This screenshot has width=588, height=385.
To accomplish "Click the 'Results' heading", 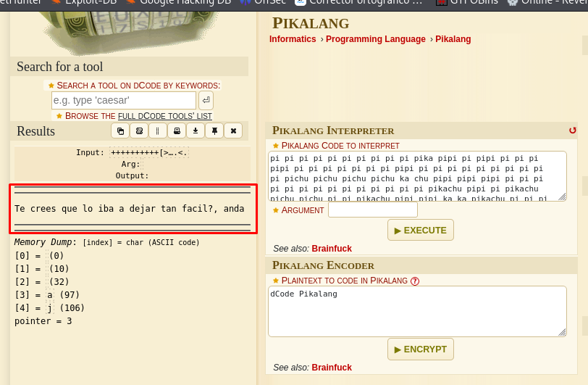I will (x=35, y=131).
